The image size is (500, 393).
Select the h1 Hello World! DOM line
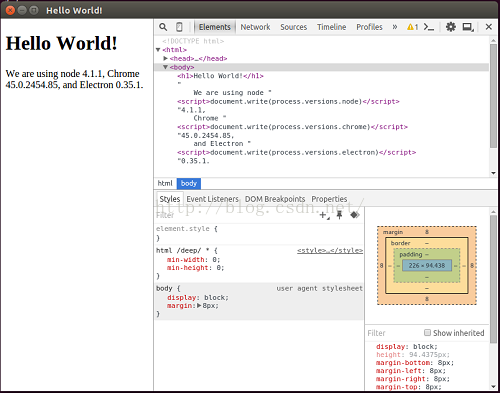pos(220,76)
